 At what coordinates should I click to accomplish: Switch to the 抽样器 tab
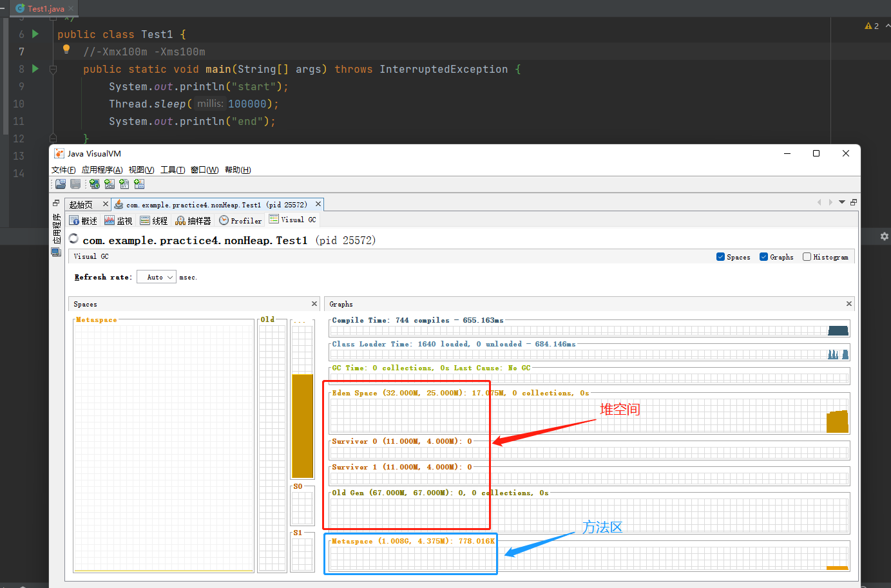[x=193, y=220]
